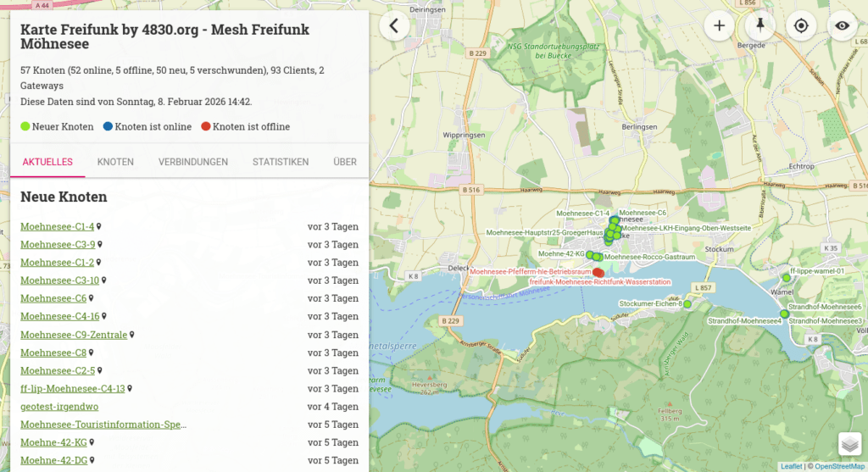Open the STATISTIKEN tab
Viewport: 868px width, 472px height.
[281, 162]
